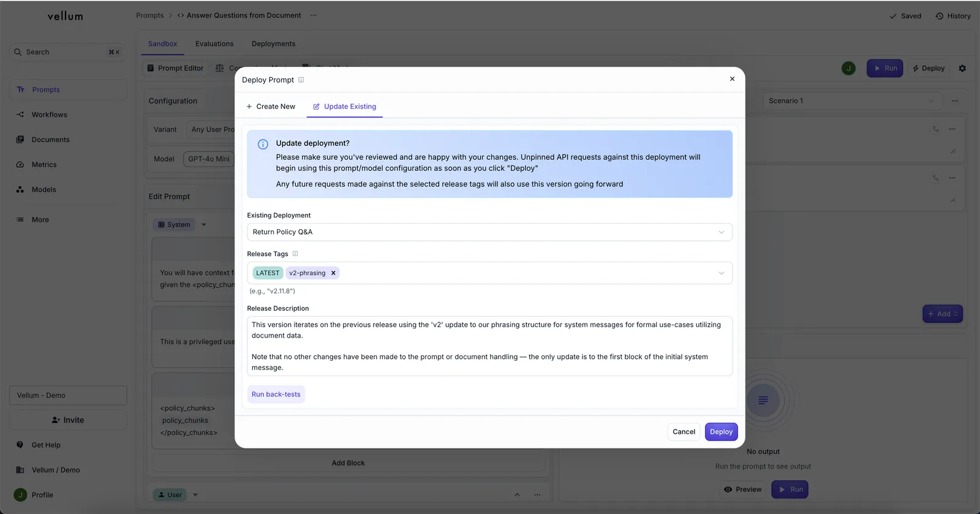Open the Vellum - Demo workspace selector
This screenshot has width=980, height=514.
pyautogui.click(x=68, y=396)
